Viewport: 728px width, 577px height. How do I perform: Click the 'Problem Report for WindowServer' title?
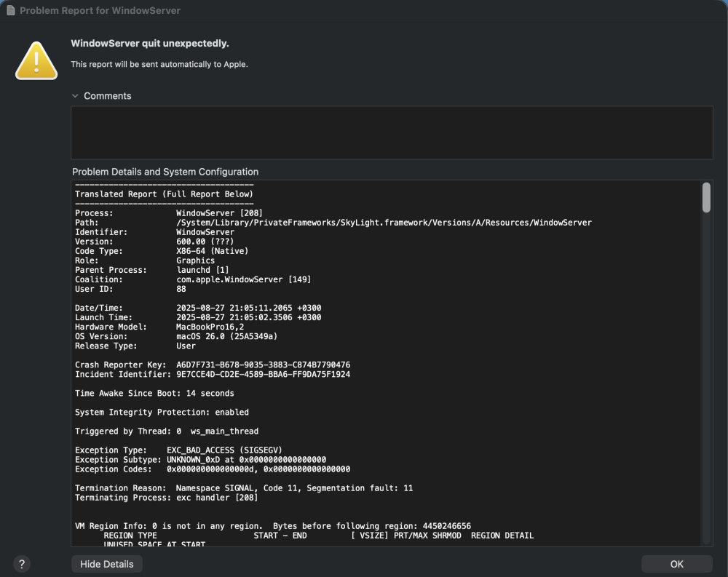[x=100, y=10]
